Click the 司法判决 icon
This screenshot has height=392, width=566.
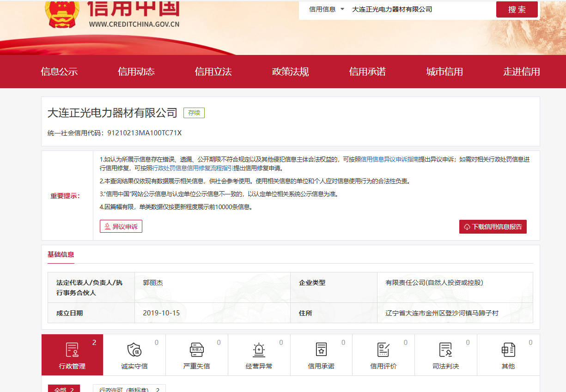[x=445, y=350]
